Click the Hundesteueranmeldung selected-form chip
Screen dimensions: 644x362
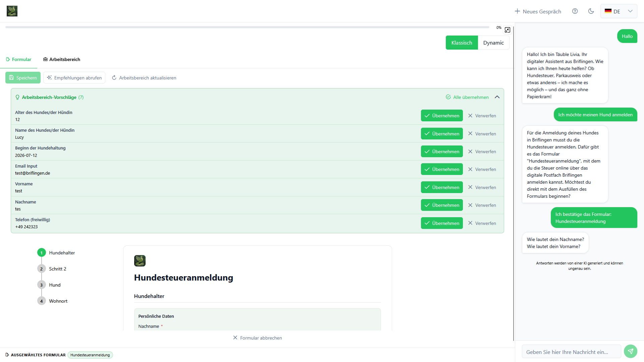90,355
